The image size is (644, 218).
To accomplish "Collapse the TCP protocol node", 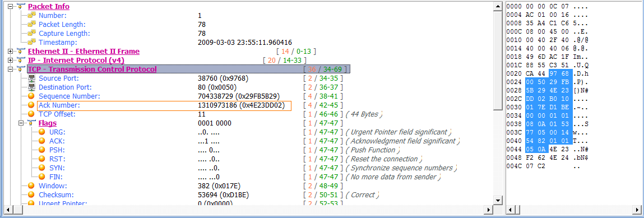I will [x=10, y=69].
